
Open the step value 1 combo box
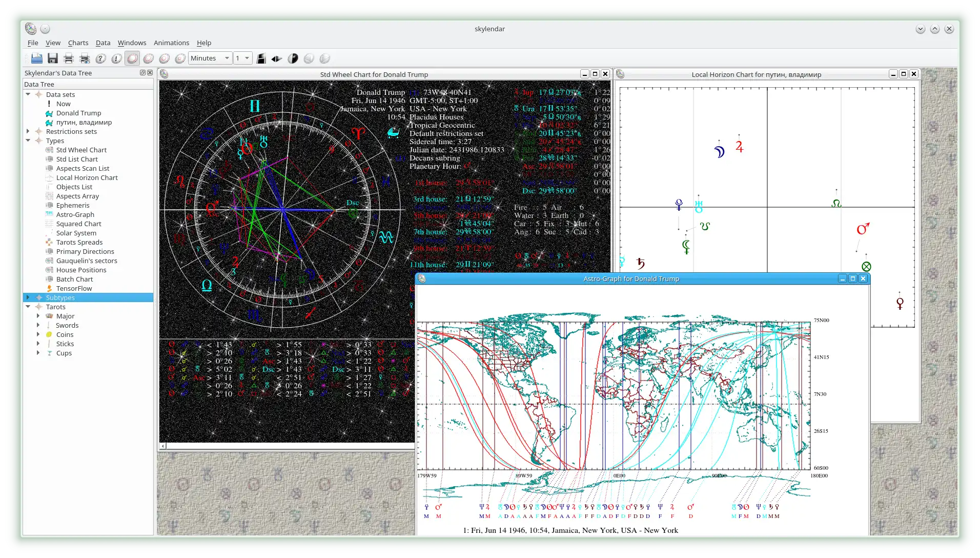pos(242,58)
